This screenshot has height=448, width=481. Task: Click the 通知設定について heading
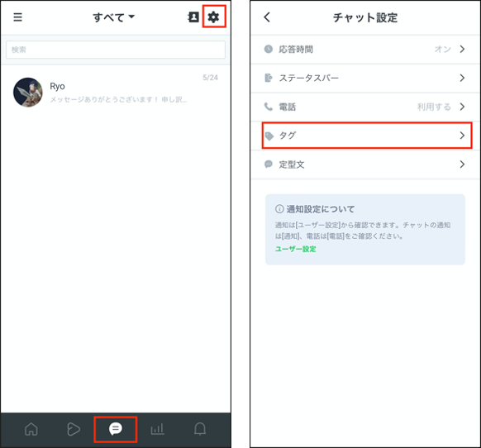click(x=321, y=209)
